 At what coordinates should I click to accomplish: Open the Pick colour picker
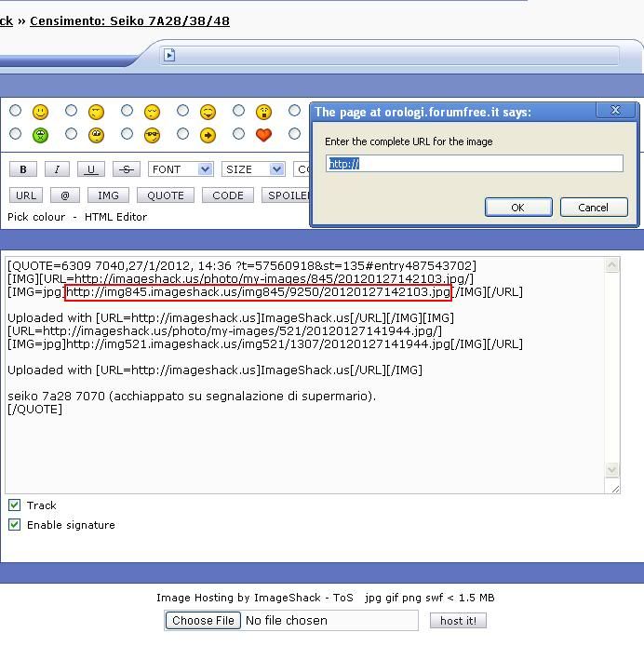pyautogui.click(x=36, y=217)
